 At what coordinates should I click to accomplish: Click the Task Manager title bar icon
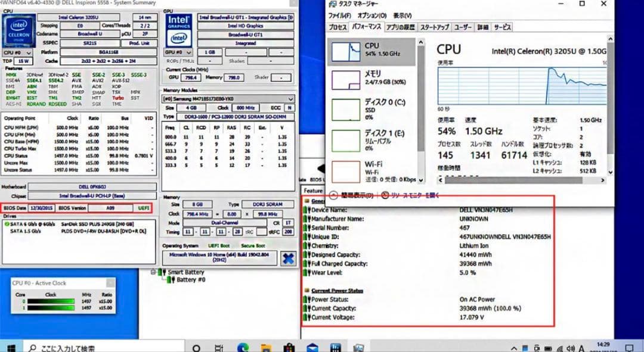click(333, 4)
